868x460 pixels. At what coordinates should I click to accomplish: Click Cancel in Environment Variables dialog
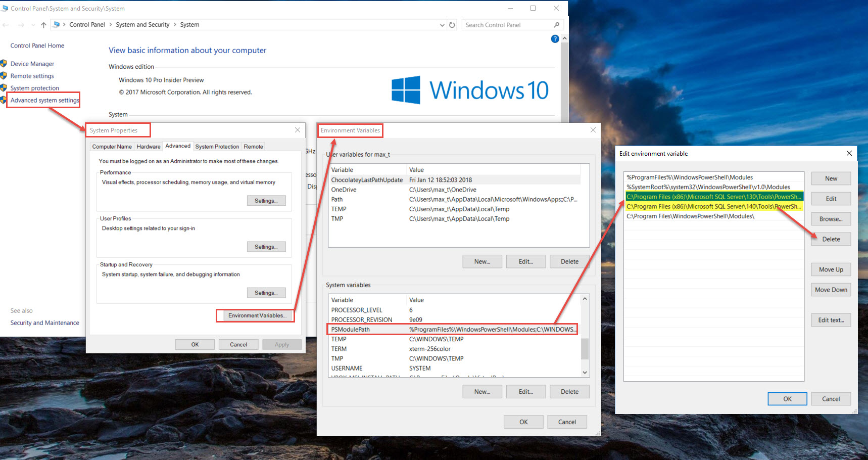[567, 422]
